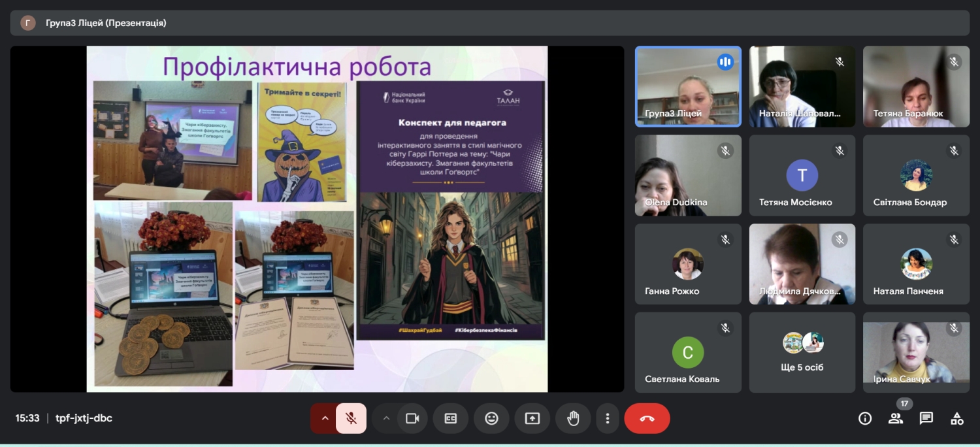Click the Ганна Рожко name label

point(672,291)
